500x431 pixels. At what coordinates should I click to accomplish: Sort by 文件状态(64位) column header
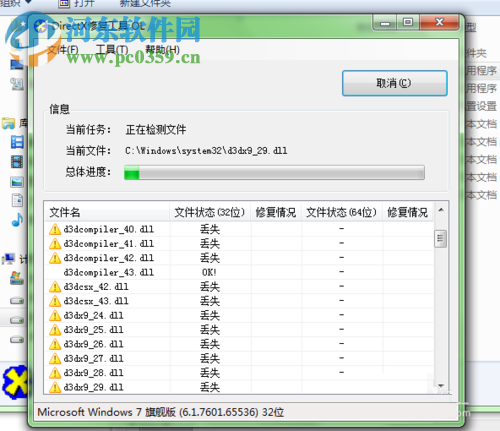pos(342,212)
